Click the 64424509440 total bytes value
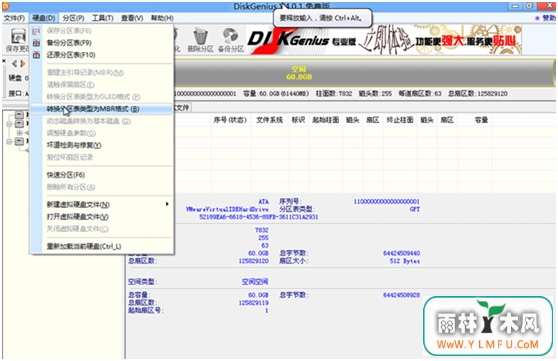This screenshot has width=558, height=361. [401, 253]
